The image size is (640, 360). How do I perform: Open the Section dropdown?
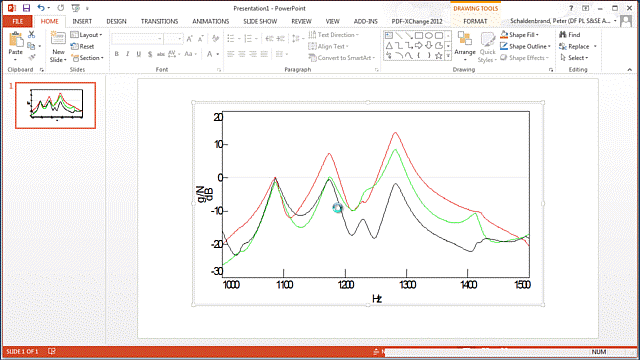(x=87, y=58)
